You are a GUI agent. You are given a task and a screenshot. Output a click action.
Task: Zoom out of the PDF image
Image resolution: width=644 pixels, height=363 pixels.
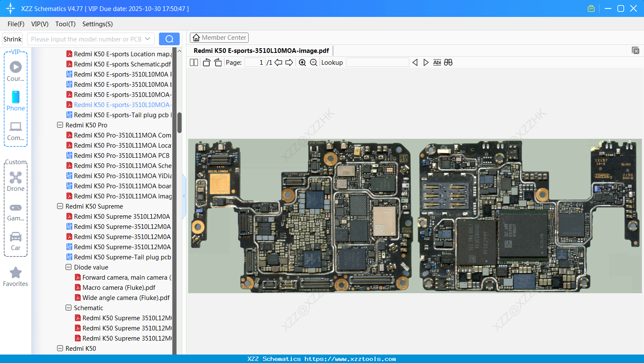(x=313, y=62)
